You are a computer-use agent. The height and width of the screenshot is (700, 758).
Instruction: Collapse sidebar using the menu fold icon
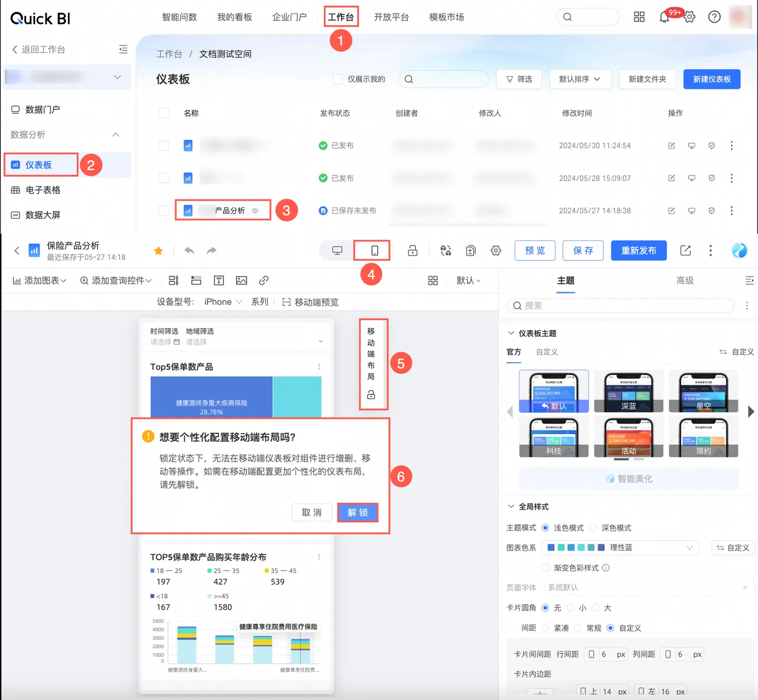pos(123,49)
